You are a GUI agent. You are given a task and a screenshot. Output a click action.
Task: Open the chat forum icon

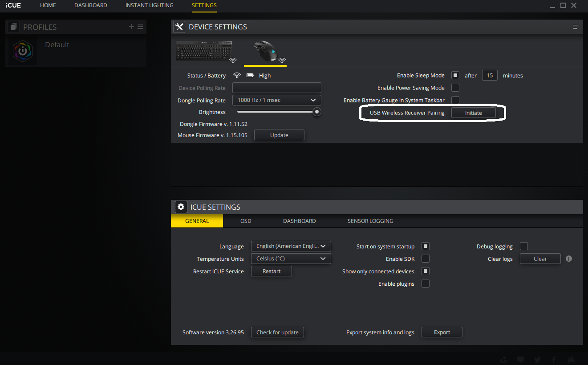521,360
